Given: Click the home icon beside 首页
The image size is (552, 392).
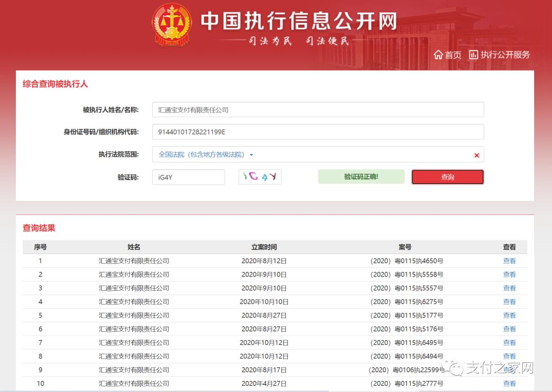Looking at the screenshot, I should (x=439, y=55).
